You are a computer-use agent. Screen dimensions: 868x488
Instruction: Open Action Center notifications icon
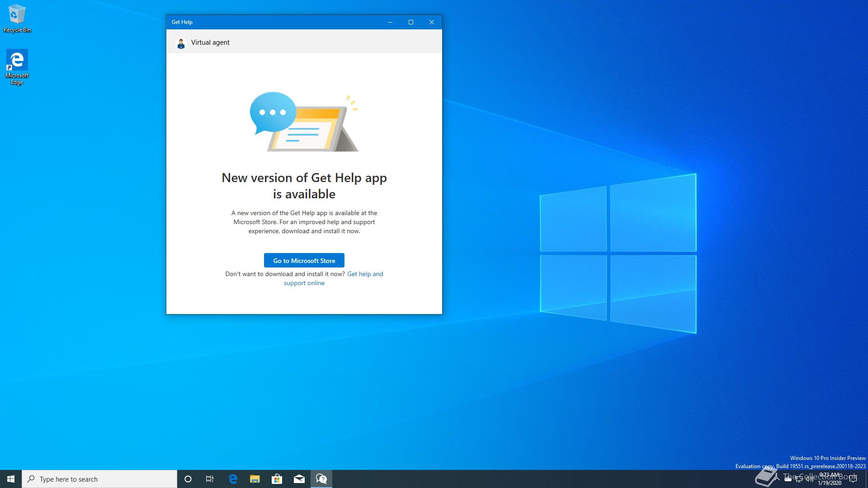pyautogui.click(x=853, y=479)
